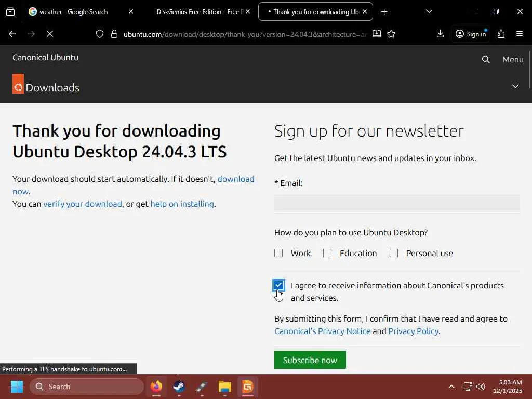Open the Downloads section heading
The width and height of the screenshot is (532, 399).
coord(52,88)
